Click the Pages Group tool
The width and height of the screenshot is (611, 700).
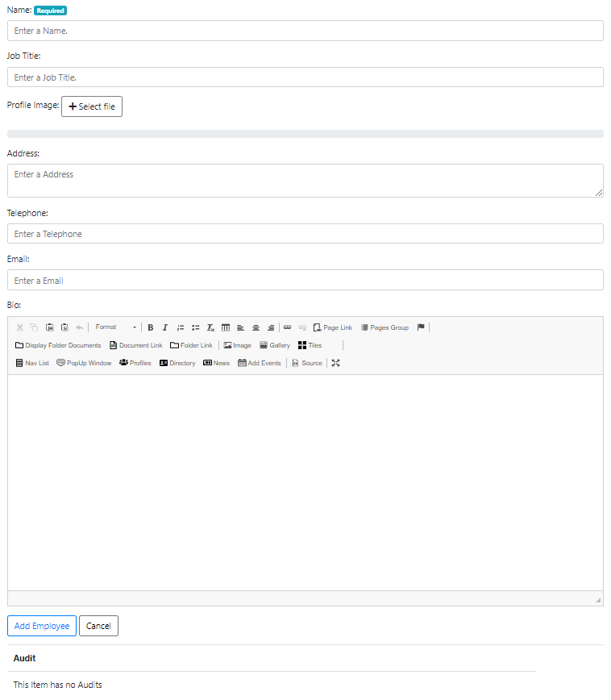(x=384, y=327)
